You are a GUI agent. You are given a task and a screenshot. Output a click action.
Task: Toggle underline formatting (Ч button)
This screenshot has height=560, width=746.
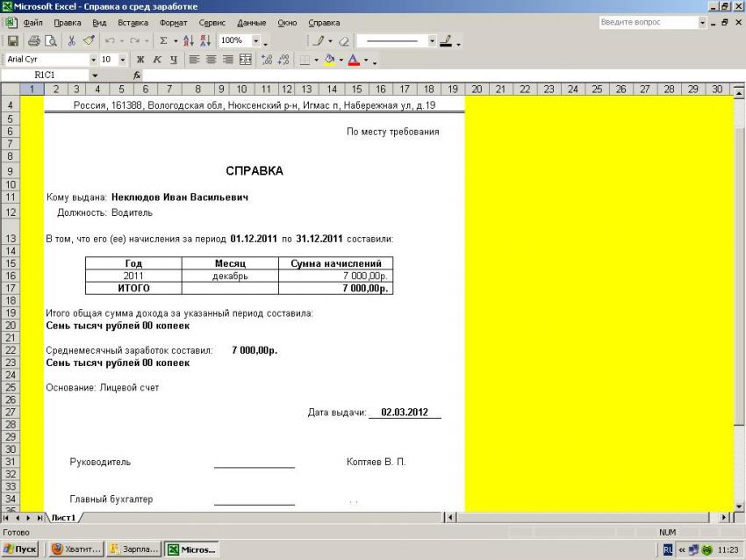(x=173, y=61)
